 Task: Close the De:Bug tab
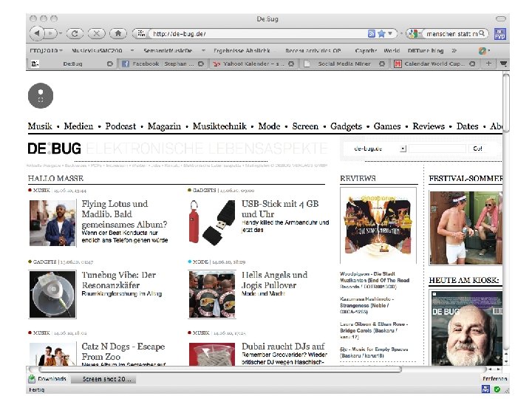[109, 64]
